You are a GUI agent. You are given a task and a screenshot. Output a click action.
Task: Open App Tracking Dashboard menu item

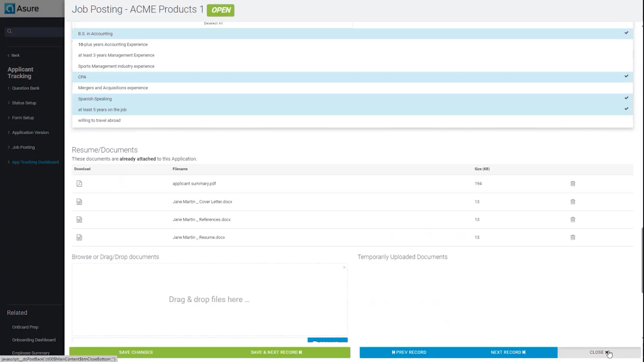pyautogui.click(x=35, y=162)
